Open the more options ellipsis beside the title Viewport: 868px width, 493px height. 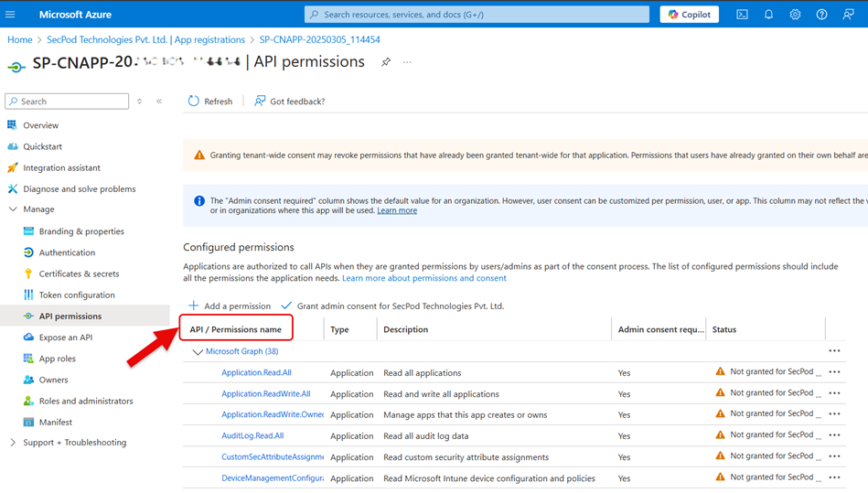pos(407,62)
